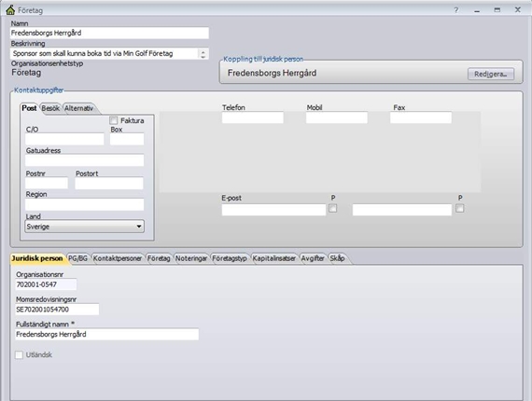This screenshot has height=401, width=532.
Task: Open the Företag tab in lower panel
Action: tap(159, 258)
